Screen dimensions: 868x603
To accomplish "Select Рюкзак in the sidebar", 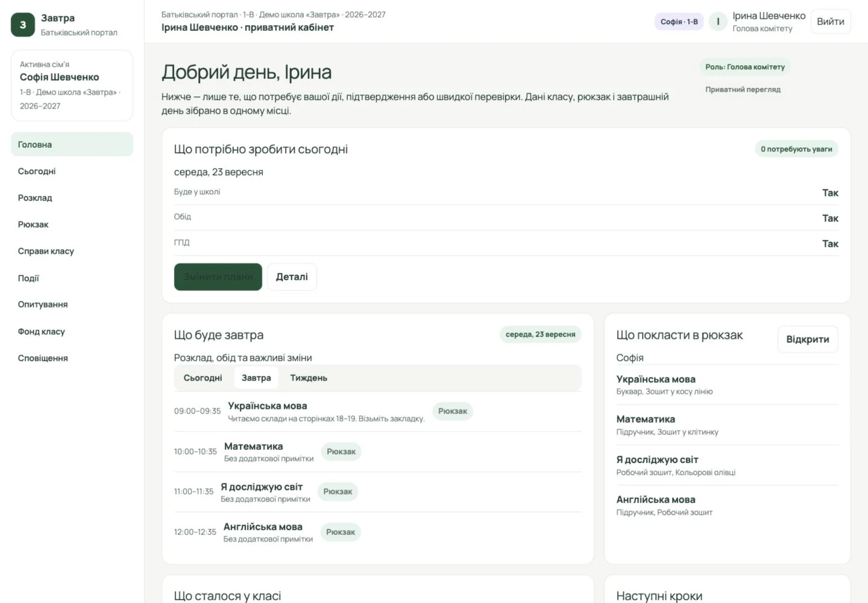I will 72,224.
